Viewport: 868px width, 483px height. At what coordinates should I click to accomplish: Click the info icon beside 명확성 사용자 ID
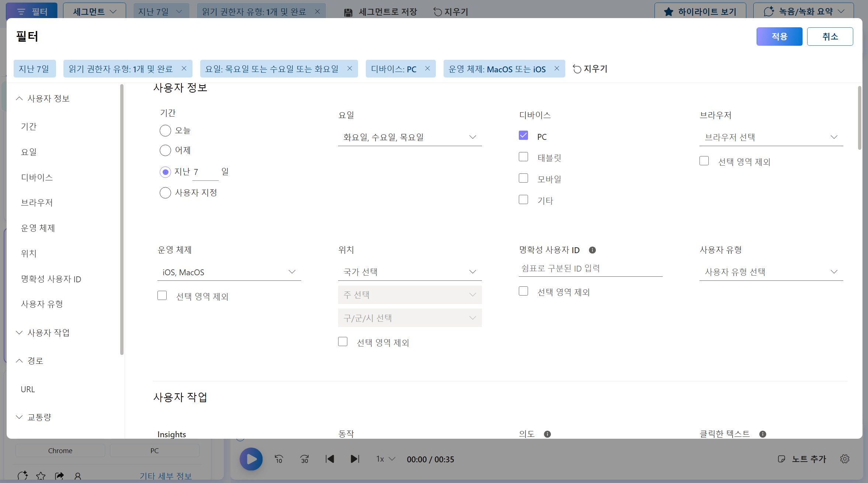coord(592,250)
